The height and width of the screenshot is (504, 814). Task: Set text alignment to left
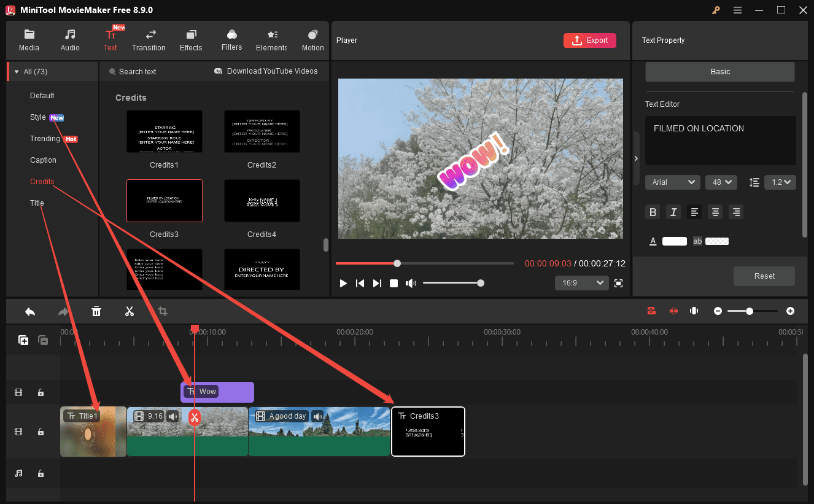pyautogui.click(x=694, y=212)
